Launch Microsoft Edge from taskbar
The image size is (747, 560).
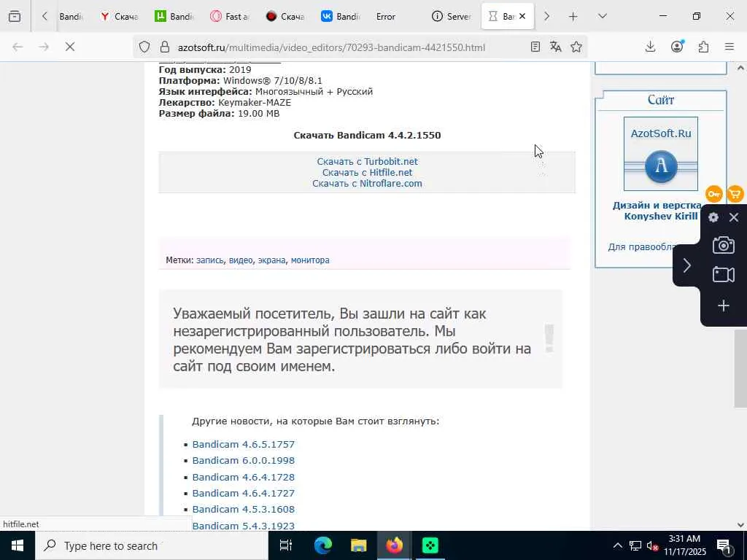(322, 545)
